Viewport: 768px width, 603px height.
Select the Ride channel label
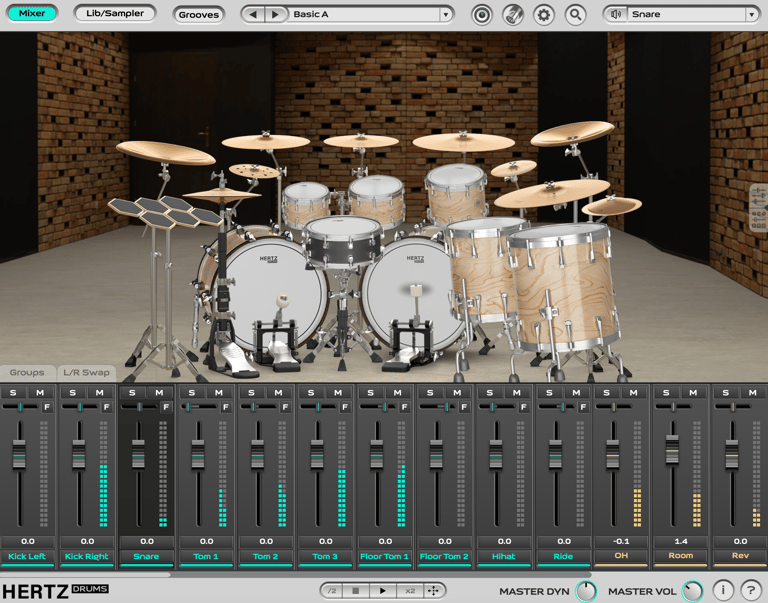pos(563,556)
